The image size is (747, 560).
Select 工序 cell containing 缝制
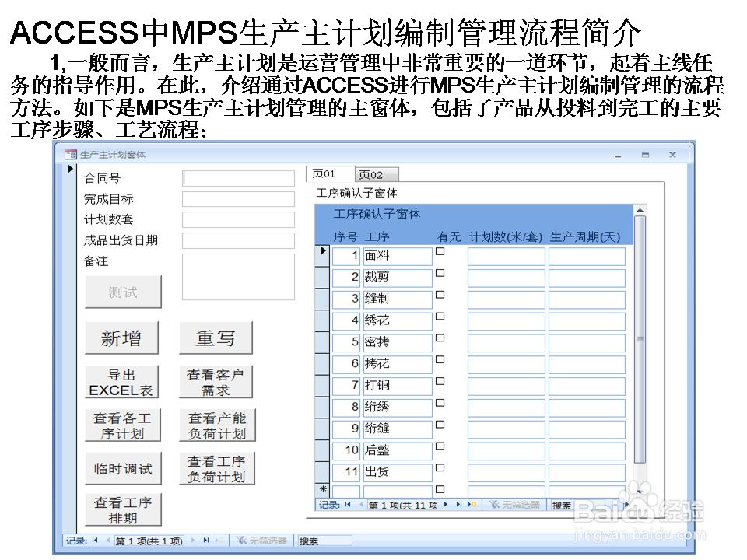[x=398, y=299]
